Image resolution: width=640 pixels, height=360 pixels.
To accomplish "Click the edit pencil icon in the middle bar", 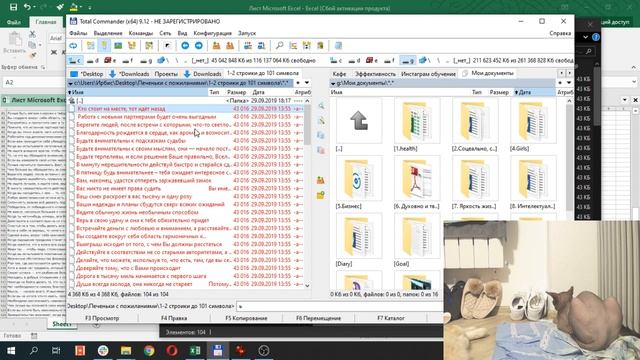I will (321, 121).
